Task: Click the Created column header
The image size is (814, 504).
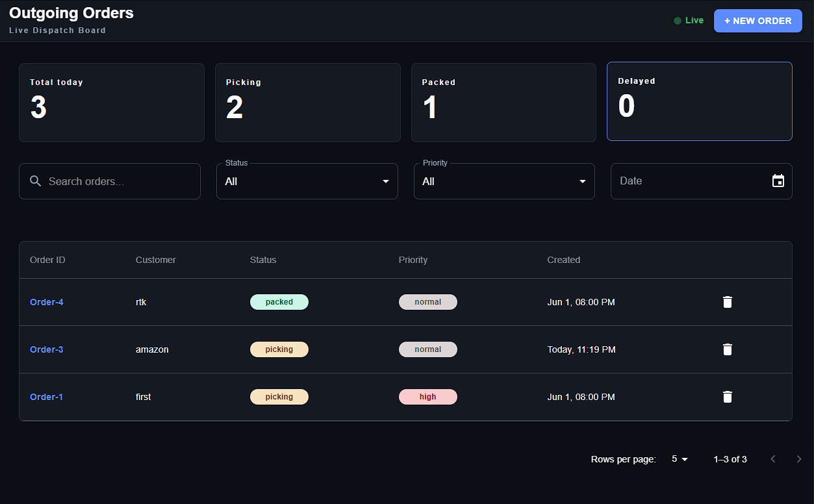Action: (564, 260)
